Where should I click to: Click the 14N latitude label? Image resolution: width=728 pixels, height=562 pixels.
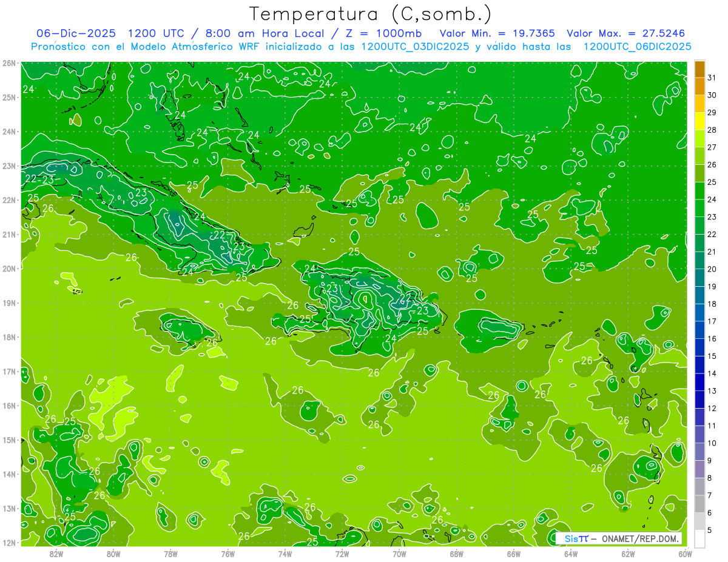click(8, 474)
